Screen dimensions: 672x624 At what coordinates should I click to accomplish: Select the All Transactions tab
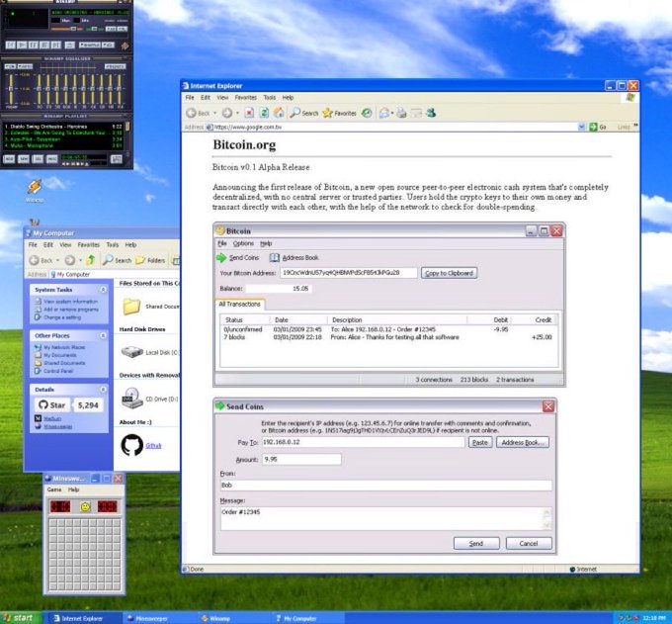pos(239,304)
